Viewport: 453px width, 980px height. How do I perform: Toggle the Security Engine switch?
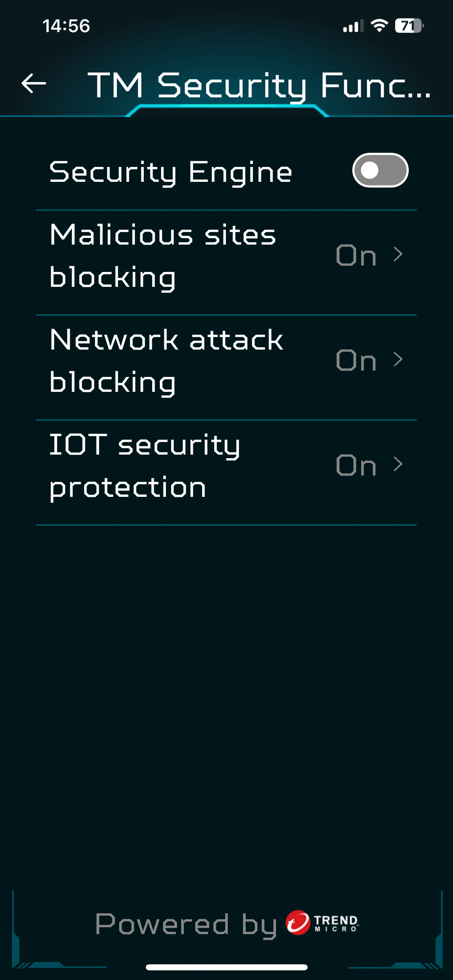pyautogui.click(x=380, y=170)
